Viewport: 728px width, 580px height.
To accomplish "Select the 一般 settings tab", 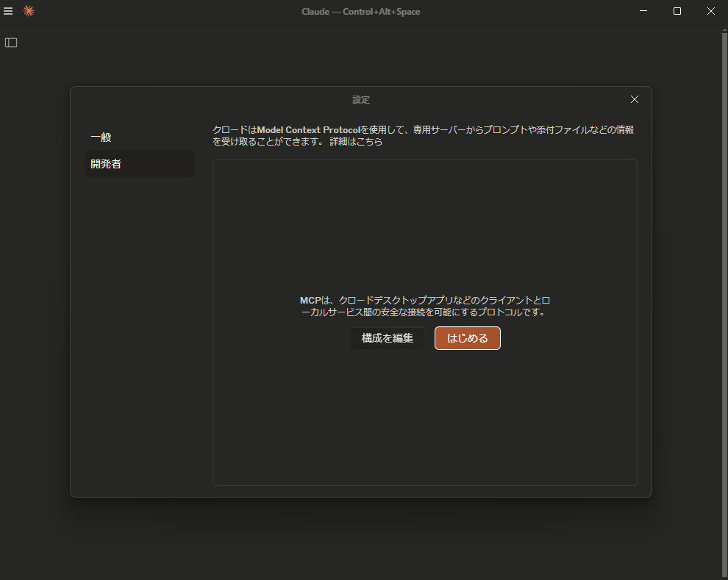I will point(139,137).
